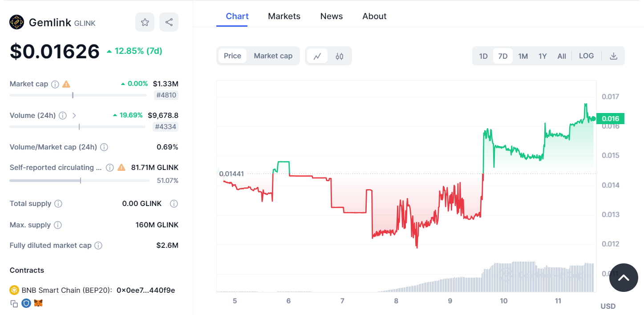This screenshot has height=315, width=644.
Task: Open Market cap info tooltip icon
Action: pos(55,84)
